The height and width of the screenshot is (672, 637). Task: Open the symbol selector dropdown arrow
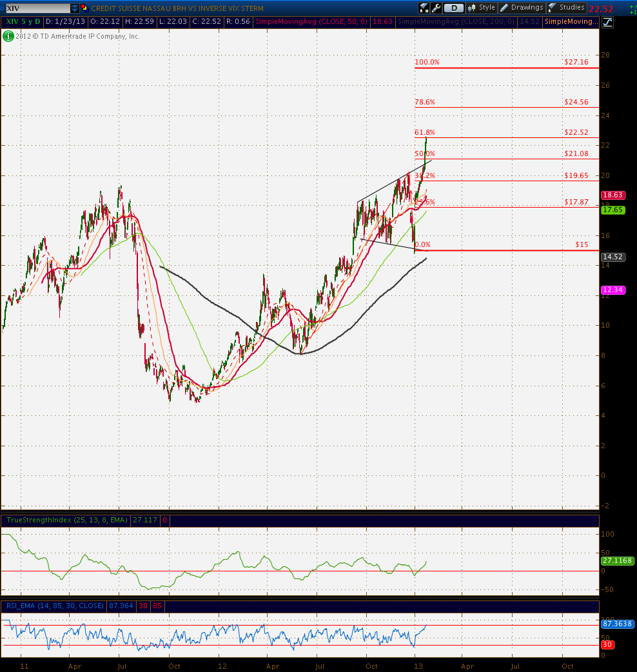point(75,8)
